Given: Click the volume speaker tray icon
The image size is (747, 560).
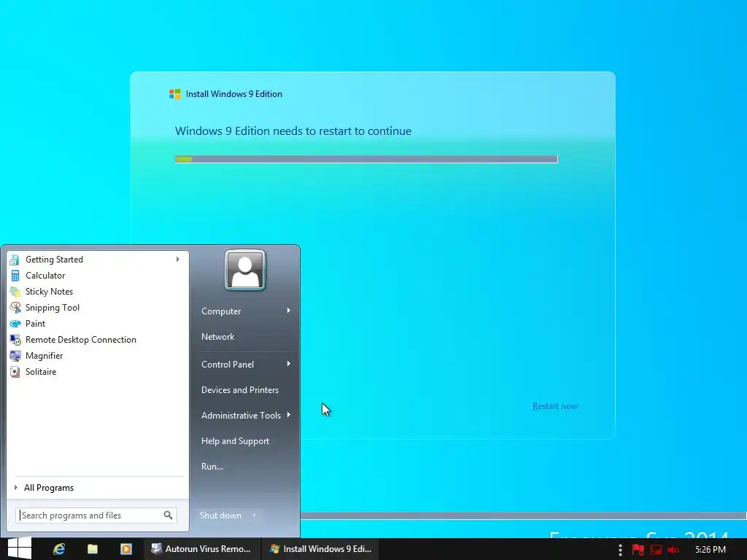Looking at the screenshot, I should pyautogui.click(x=673, y=550).
